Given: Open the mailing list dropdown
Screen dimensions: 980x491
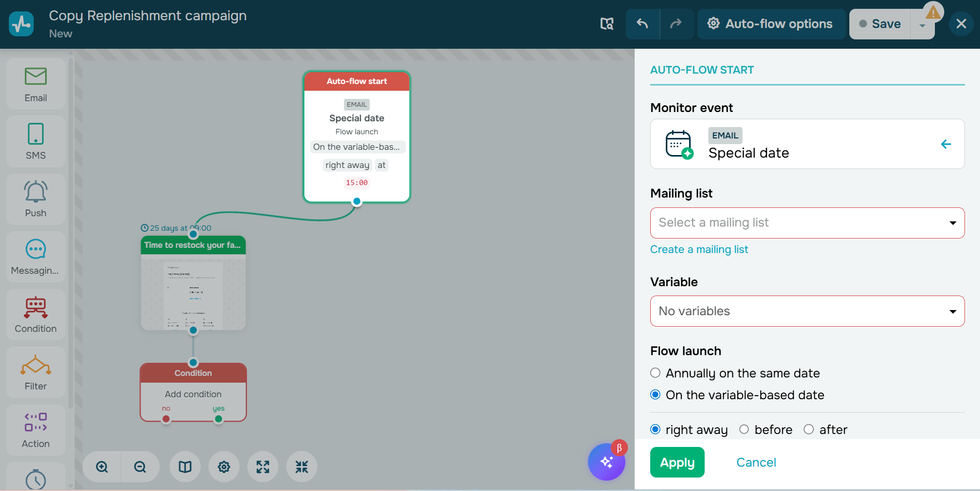Looking at the screenshot, I should click(x=807, y=223).
